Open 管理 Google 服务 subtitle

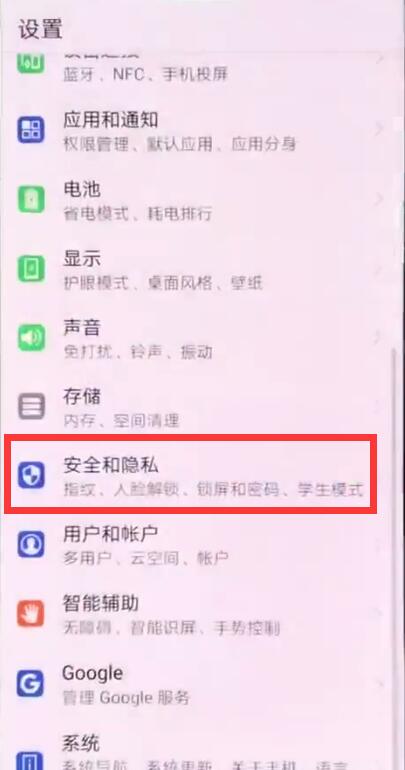pyautogui.click(x=126, y=697)
